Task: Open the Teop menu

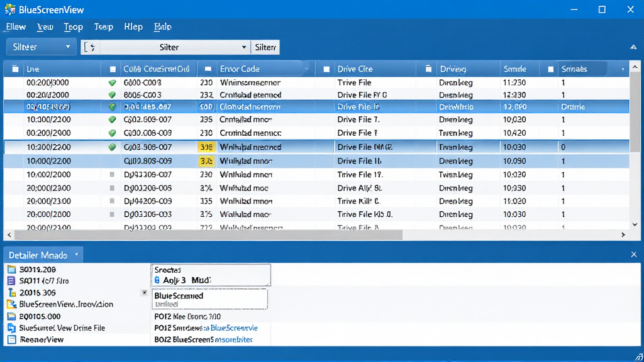Action: 73,26
